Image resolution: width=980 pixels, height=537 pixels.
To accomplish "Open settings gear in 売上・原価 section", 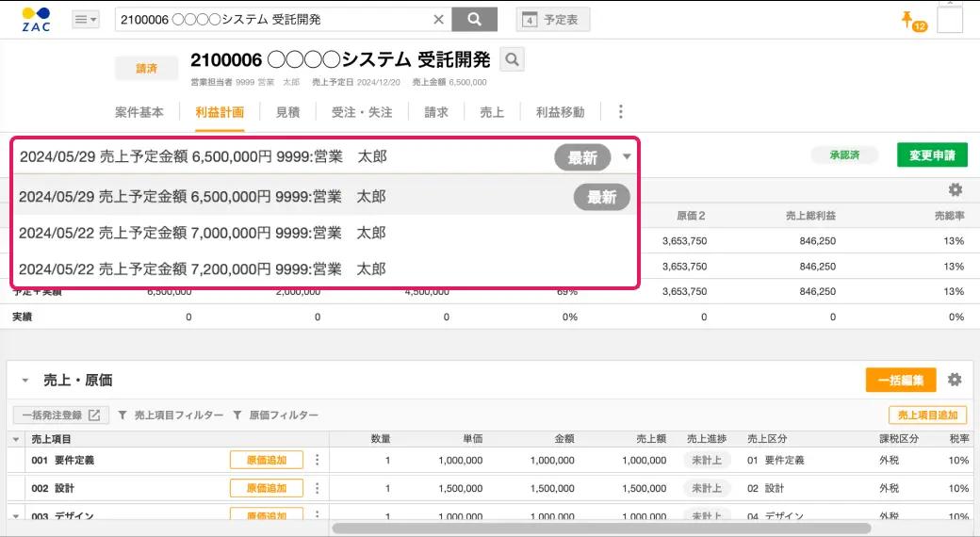I will (x=955, y=380).
